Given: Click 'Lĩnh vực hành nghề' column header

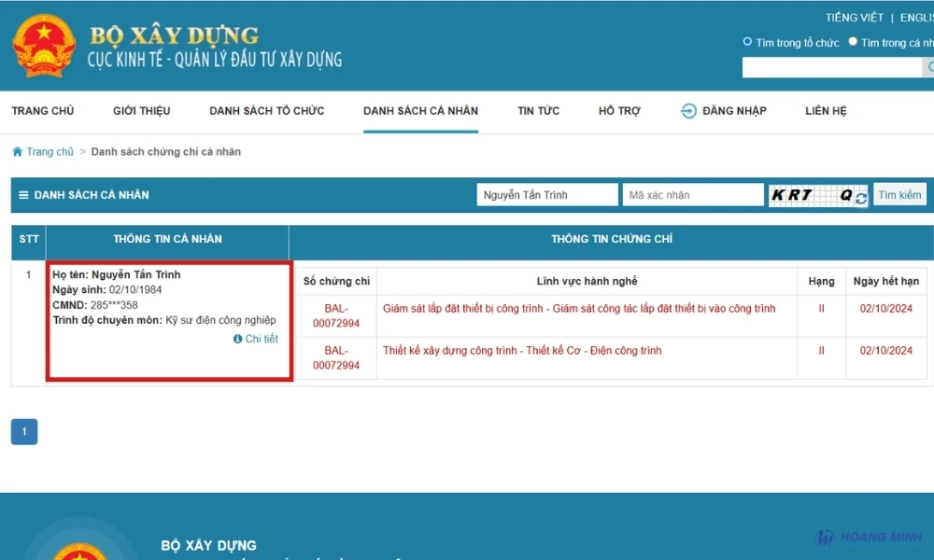Looking at the screenshot, I should 587,281.
